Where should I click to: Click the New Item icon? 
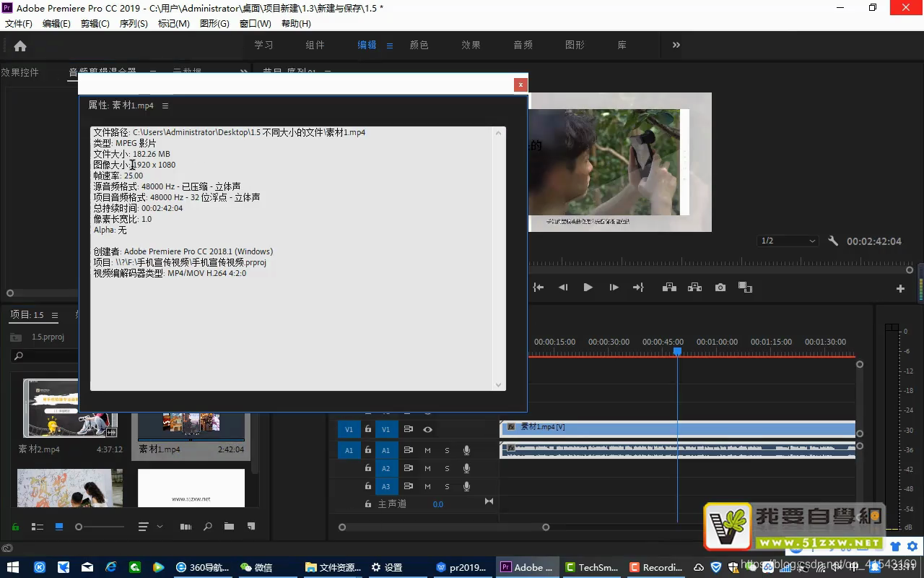(x=251, y=527)
